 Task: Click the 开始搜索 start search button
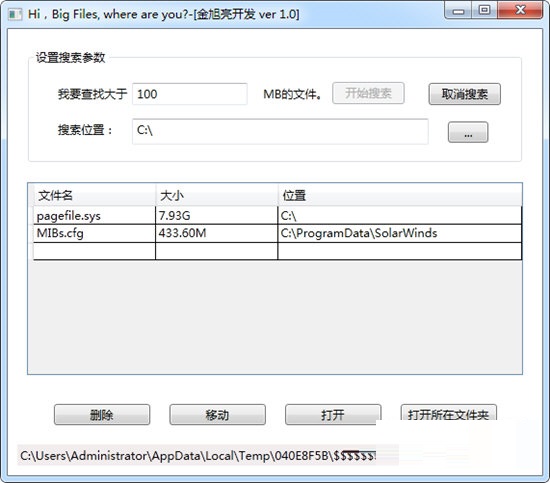368,93
